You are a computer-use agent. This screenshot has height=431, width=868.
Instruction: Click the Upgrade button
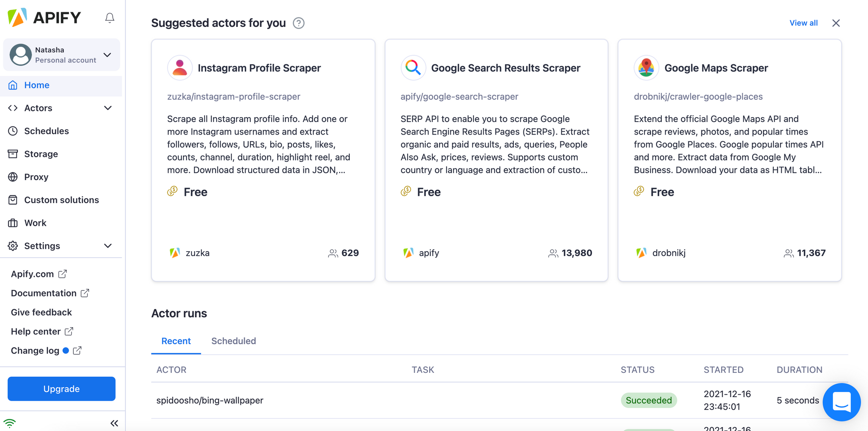coord(62,389)
